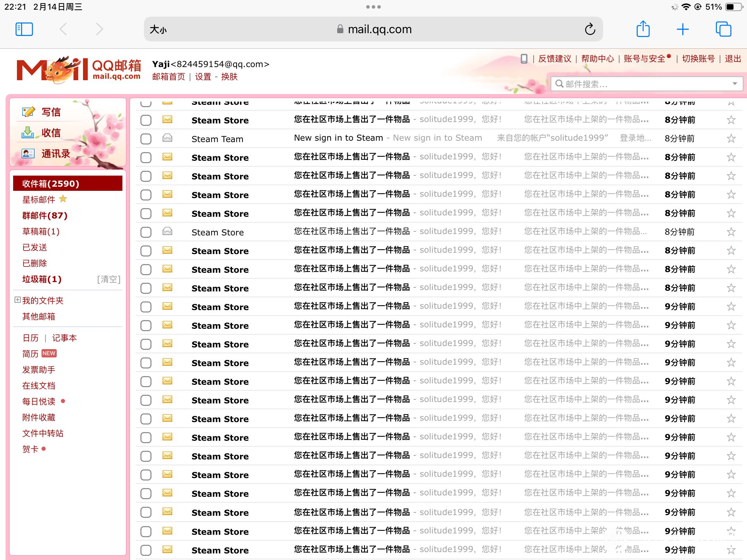
Task: Open 简历 with NEW badge
Action: [x=30, y=354]
